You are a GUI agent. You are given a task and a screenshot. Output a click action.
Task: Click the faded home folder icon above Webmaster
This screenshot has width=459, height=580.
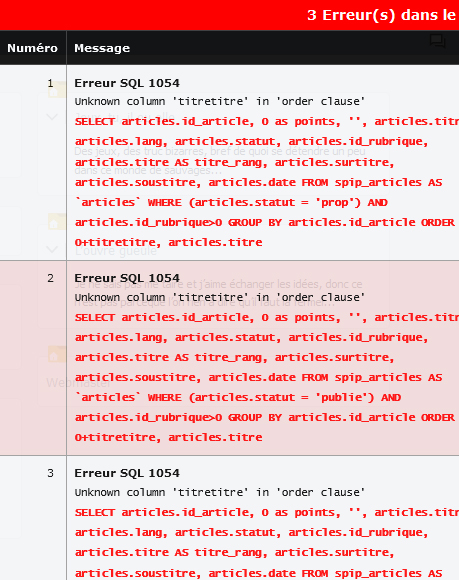point(57,354)
